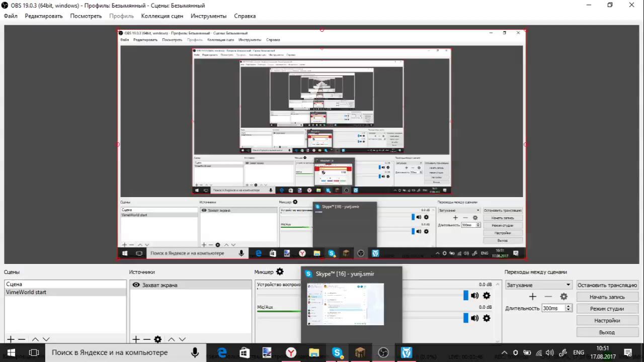Open Затухание transition dropdown
This screenshot has width=644, height=362.
538,285
